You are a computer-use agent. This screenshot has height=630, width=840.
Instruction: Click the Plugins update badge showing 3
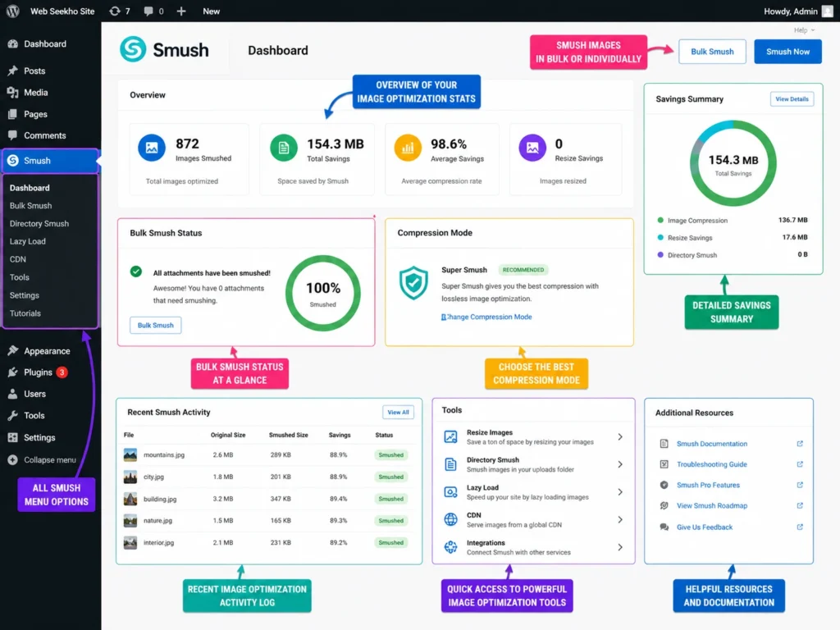coord(62,372)
